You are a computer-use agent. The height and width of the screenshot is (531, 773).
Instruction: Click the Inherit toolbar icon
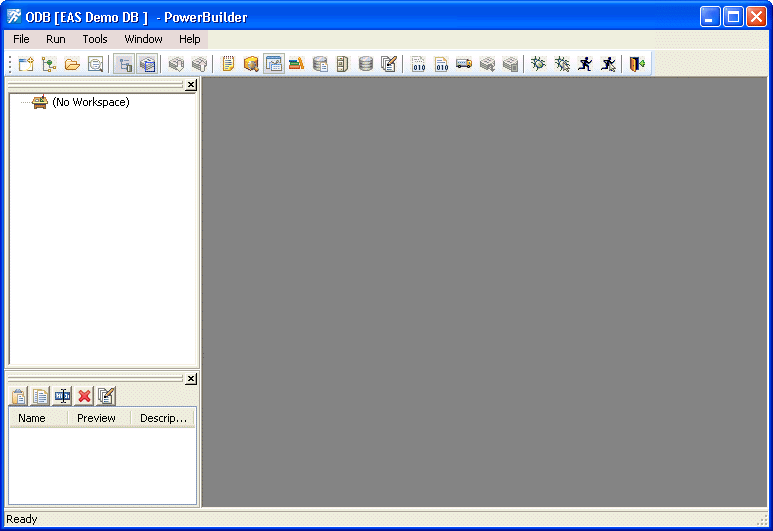tap(49, 64)
